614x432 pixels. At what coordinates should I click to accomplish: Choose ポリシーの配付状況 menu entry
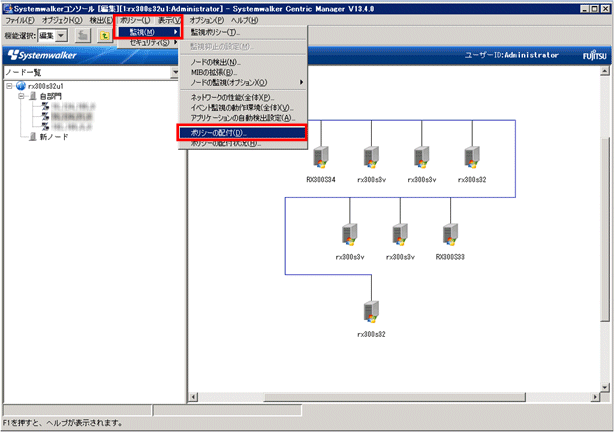[243, 143]
